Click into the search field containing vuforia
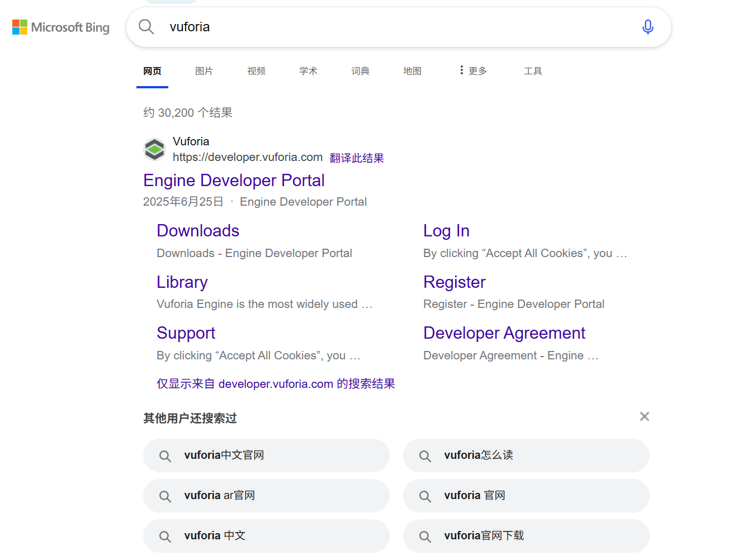Viewport: 743px width, 560px height. point(399,27)
